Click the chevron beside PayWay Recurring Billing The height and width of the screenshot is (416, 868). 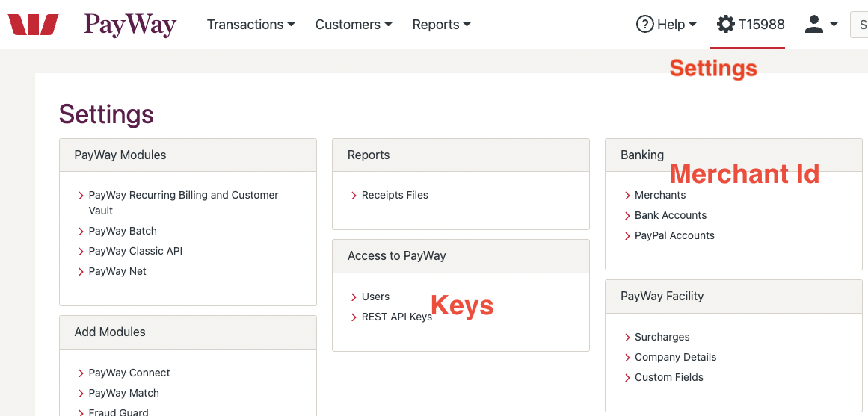[81, 195]
